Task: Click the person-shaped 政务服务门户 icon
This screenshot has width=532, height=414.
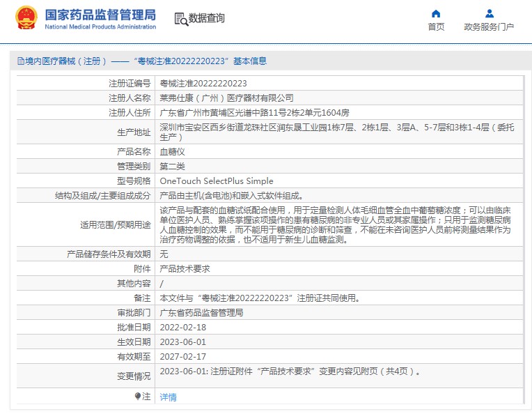Action: point(489,13)
